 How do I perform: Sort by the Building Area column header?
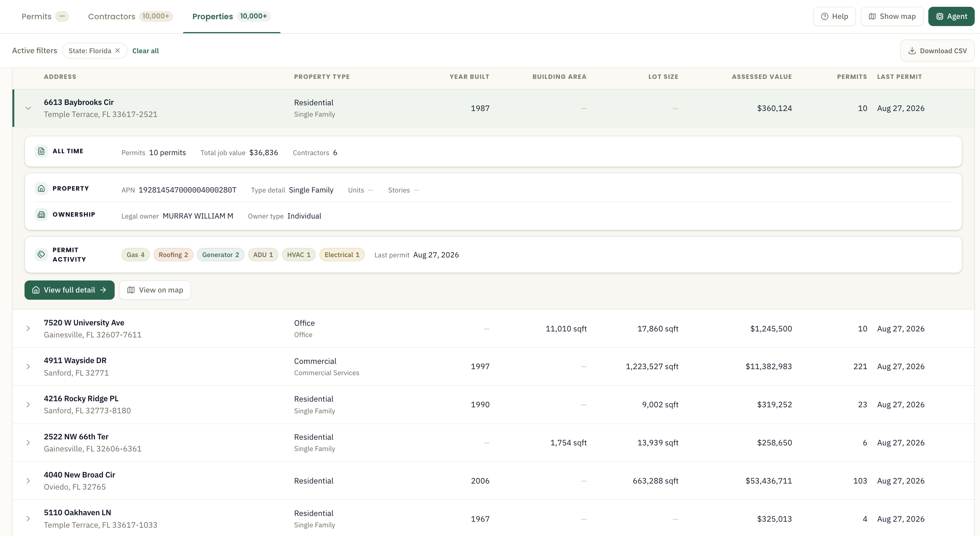pyautogui.click(x=559, y=77)
